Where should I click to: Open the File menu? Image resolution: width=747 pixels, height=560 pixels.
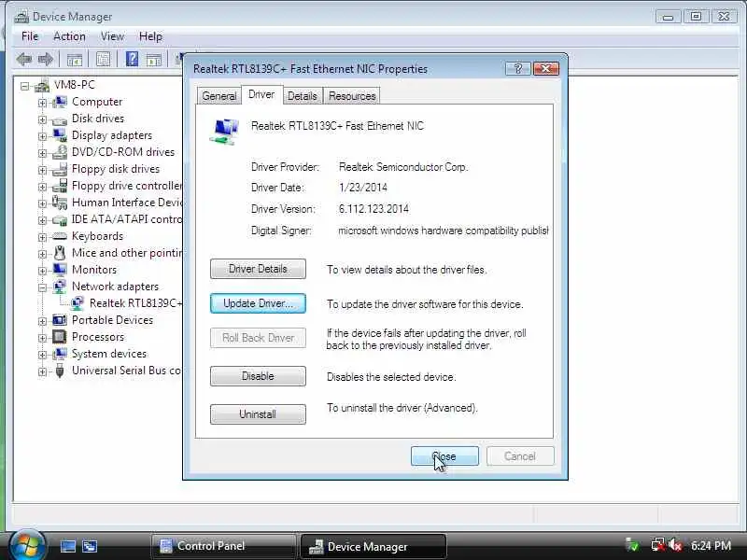(x=30, y=36)
